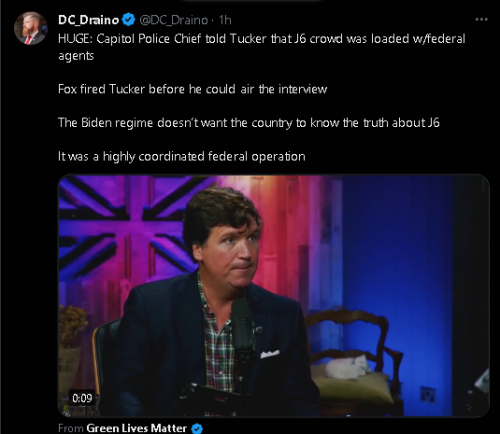Open the three-dot more options menu
Screen dimensions: 500x434
pos(481,20)
